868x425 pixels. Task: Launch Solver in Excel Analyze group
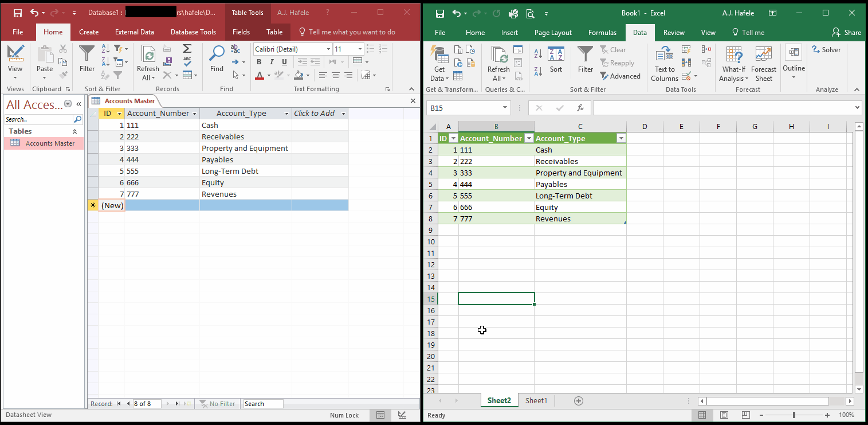(x=826, y=50)
